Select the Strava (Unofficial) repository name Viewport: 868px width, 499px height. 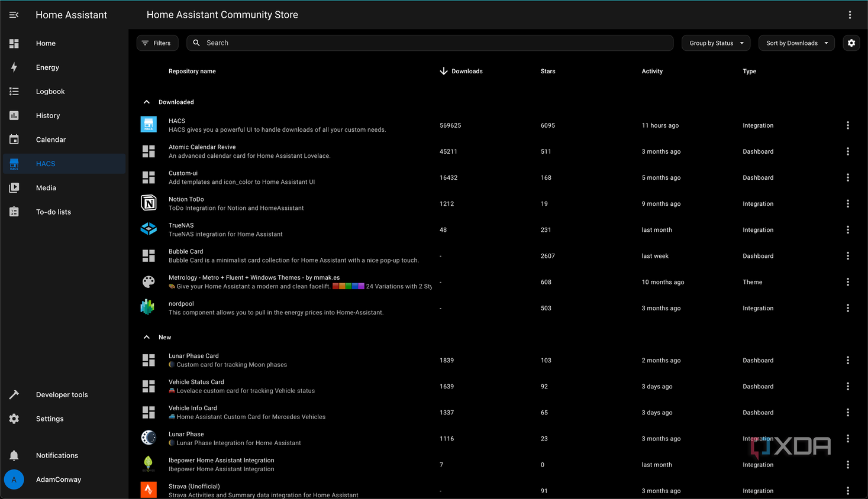coord(194,487)
